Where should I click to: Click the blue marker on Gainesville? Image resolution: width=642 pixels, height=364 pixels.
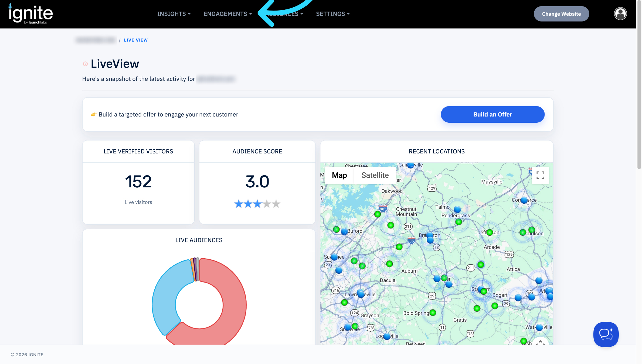[x=410, y=165]
